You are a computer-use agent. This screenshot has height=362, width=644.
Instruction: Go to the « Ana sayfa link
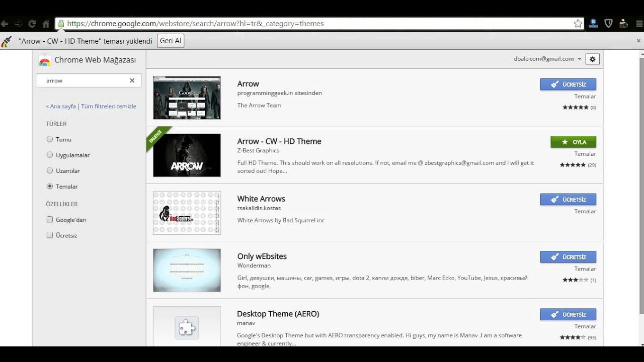click(x=61, y=106)
